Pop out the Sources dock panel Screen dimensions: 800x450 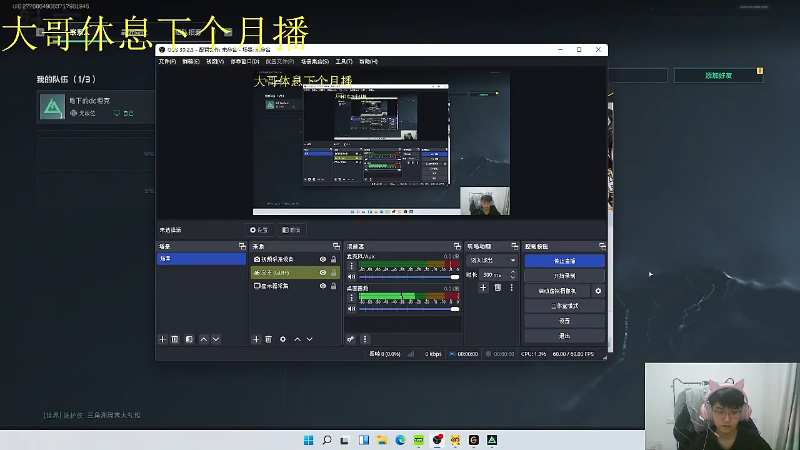[336, 246]
